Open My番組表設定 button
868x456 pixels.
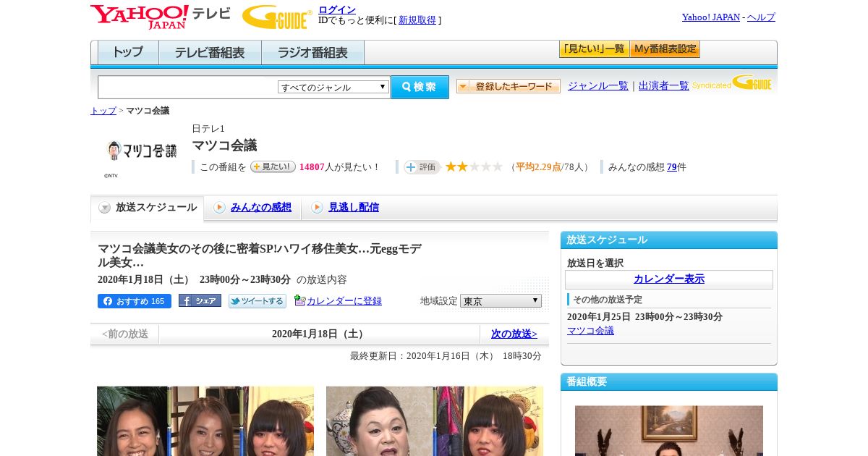click(x=665, y=49)
